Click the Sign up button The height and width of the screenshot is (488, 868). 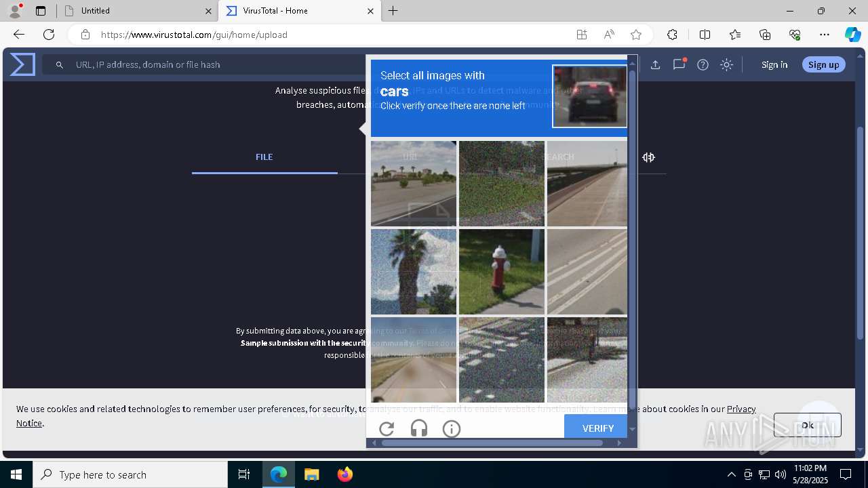click(824, 64)
